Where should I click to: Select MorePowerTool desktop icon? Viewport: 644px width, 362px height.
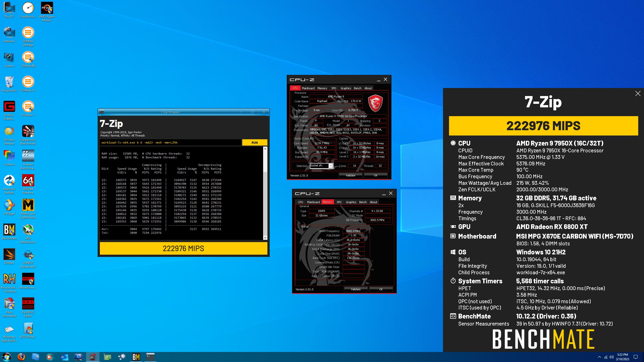(28, 281)
